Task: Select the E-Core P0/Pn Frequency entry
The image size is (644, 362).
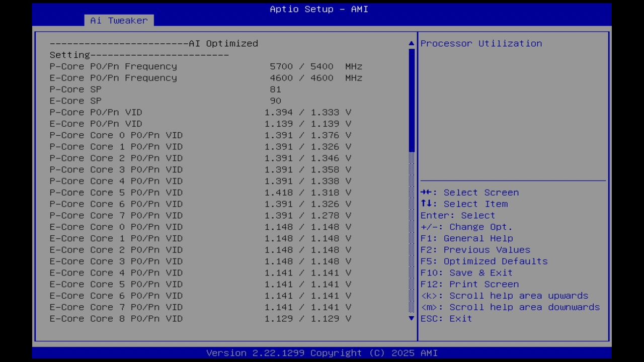Action: click(x=113, y=77)
